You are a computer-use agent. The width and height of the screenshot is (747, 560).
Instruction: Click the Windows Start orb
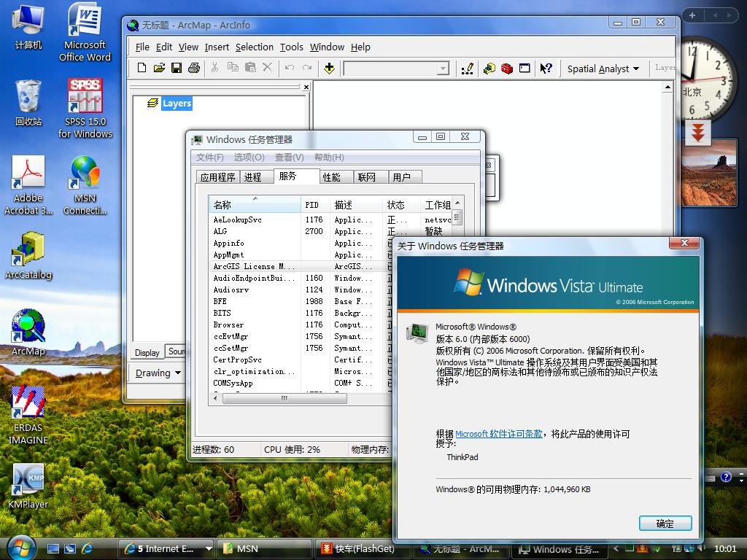[x=22, y=548]
